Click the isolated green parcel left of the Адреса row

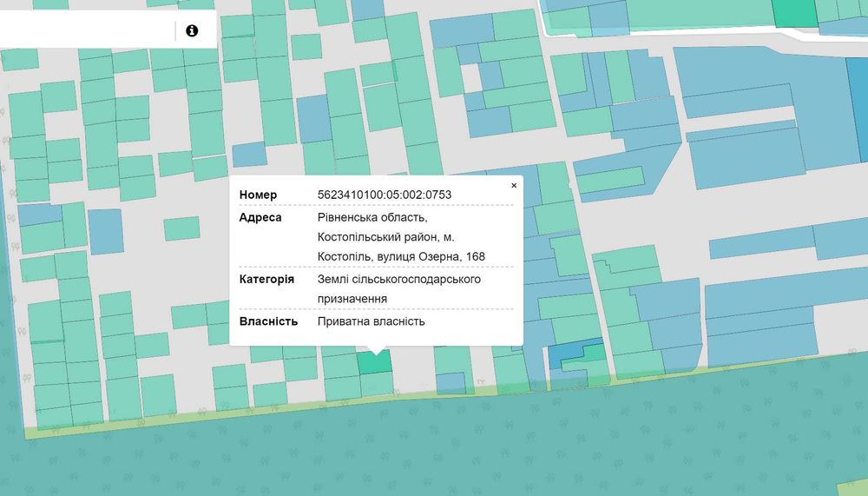tap(181, 228)
